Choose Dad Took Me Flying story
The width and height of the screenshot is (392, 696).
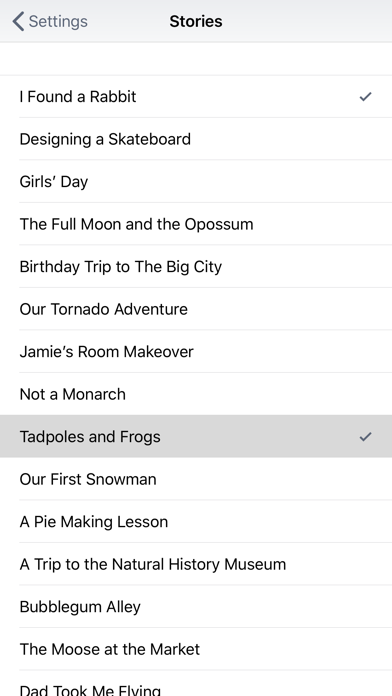click(x=196, y=684)
